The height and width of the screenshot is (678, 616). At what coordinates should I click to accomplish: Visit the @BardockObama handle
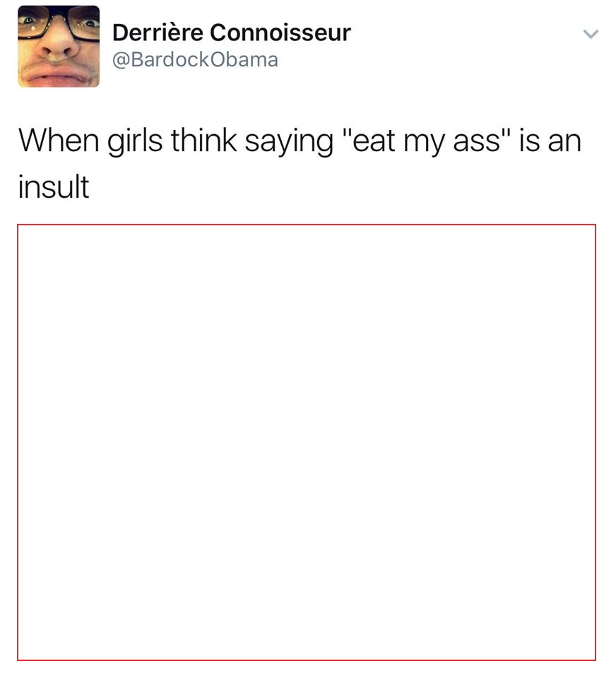195,59
